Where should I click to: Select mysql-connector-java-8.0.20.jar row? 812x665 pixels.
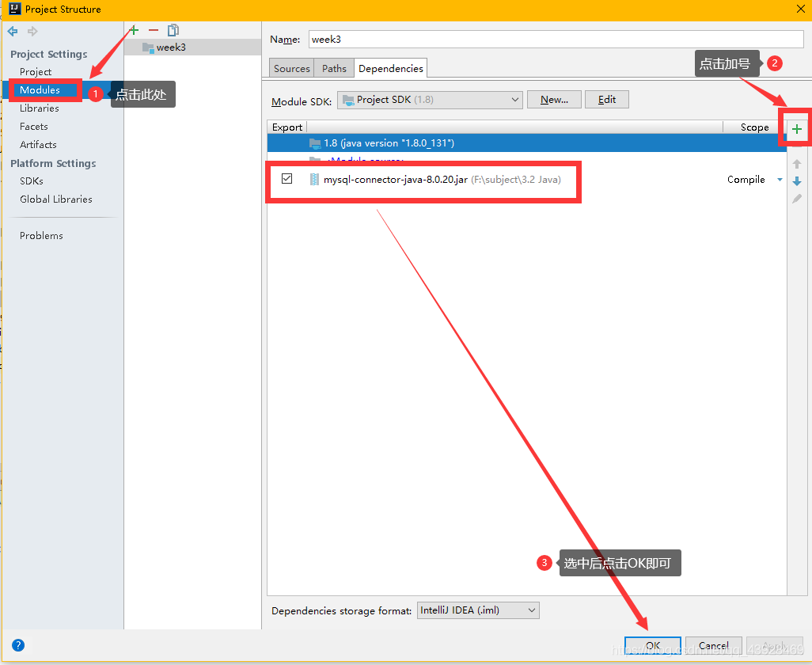[526, 180]
